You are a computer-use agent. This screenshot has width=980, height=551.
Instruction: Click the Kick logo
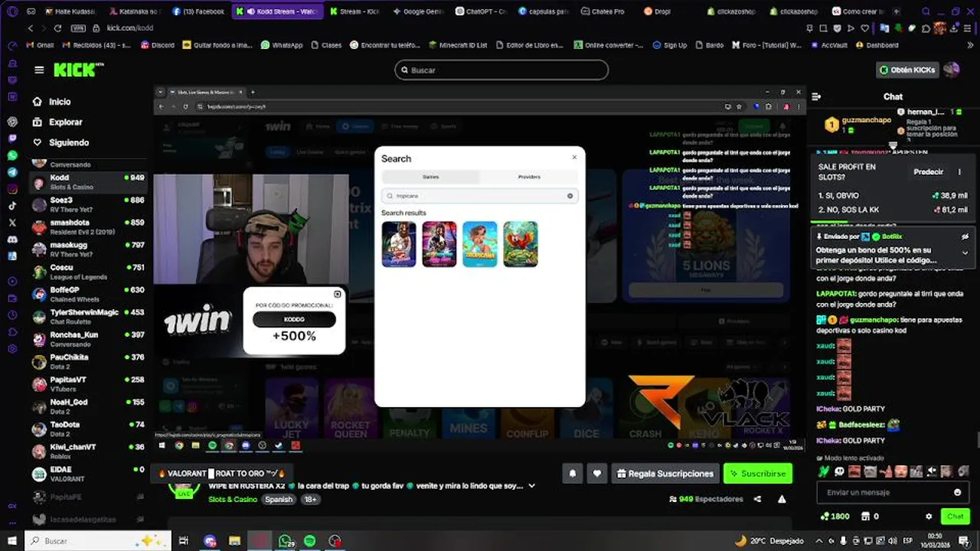78,70
